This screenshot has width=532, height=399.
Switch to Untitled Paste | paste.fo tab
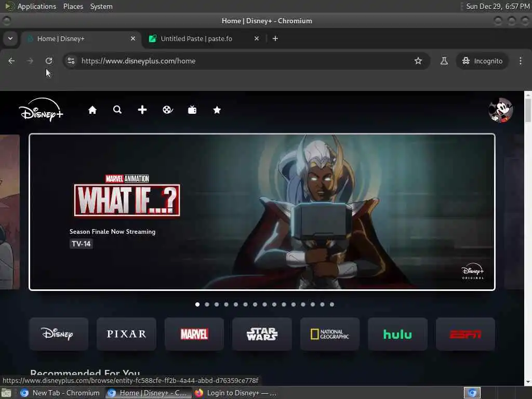(204, 38)
